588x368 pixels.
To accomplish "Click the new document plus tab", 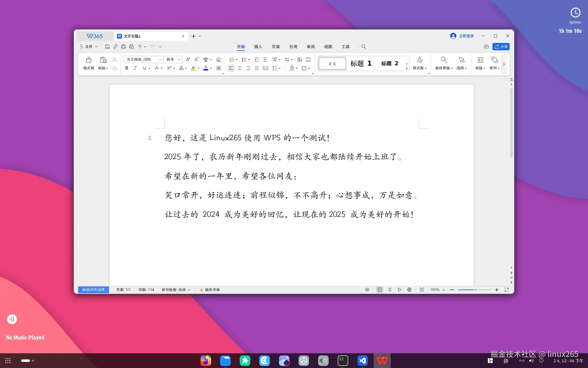I will click(x=193, y=36).
